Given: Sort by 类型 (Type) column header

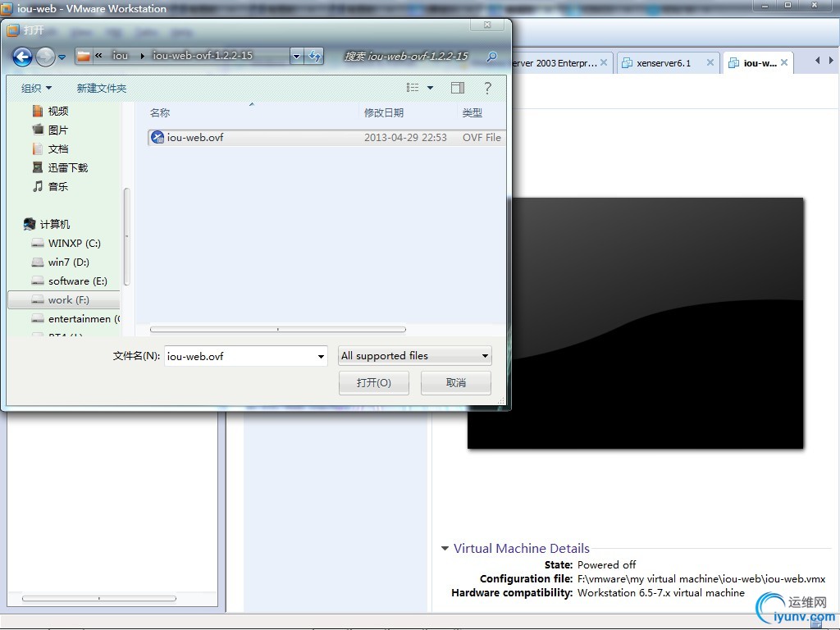Looking at the screenshot, I should pyautogui.click(x=472, y=112).
